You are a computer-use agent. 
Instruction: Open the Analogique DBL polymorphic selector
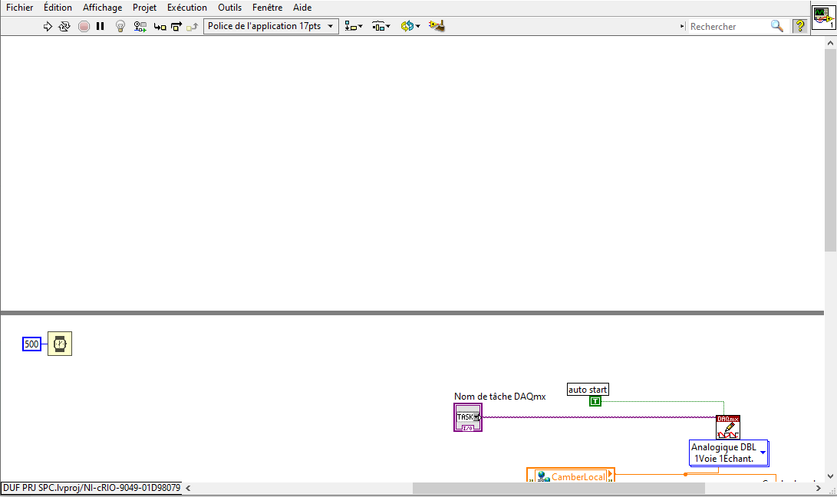point(729,453)
